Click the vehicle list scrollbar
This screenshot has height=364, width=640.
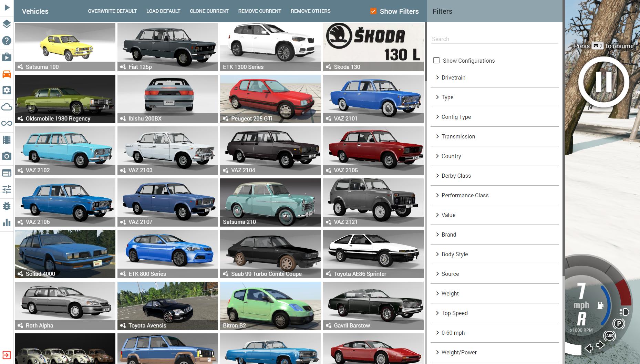point(426,52)
